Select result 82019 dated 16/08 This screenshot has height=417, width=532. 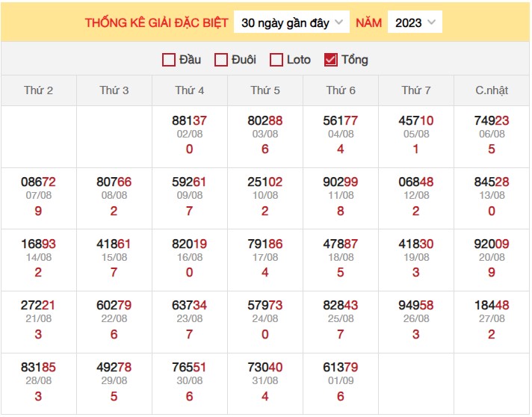coord(189,244)
